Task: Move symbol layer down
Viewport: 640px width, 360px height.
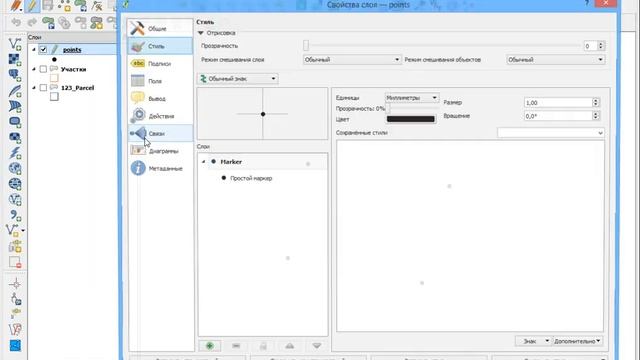Action: click(317, 346)
